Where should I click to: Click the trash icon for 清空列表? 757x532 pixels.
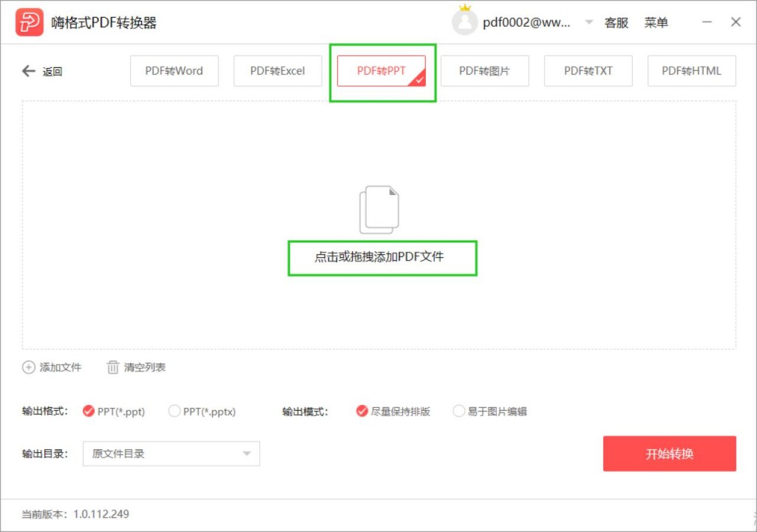112,367
